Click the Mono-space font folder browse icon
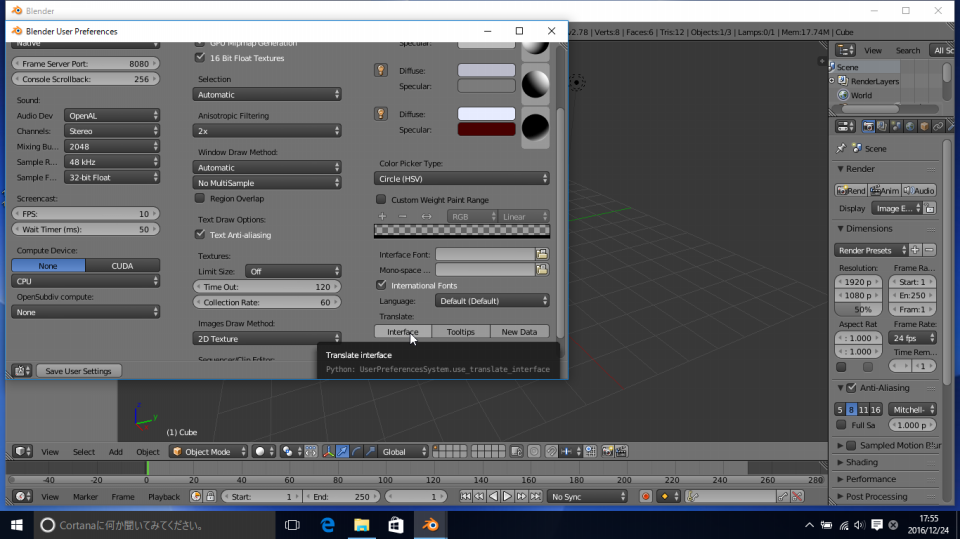960x539 pixels. click(x=542, y=270)
